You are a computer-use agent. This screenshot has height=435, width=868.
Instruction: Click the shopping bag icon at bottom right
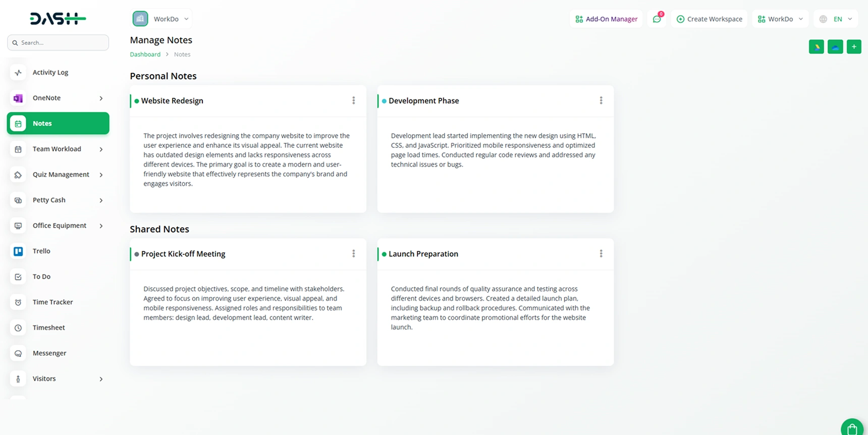pos(852,428)
